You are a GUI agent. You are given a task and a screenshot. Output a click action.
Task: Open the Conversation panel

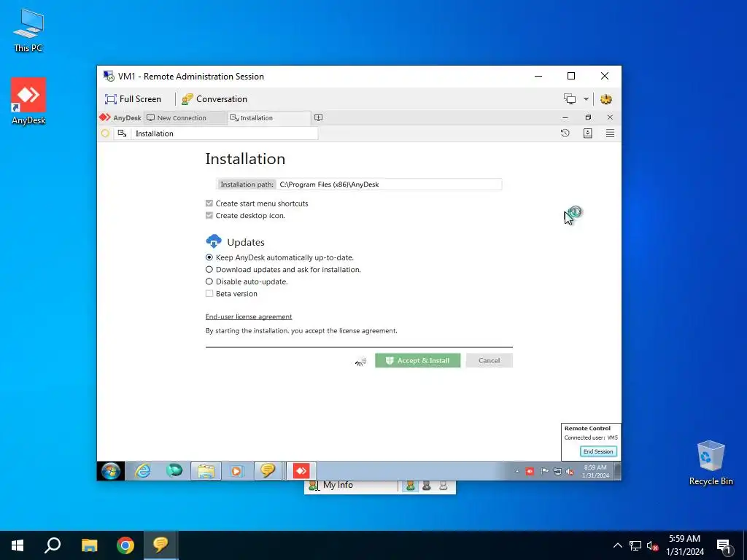214,99
